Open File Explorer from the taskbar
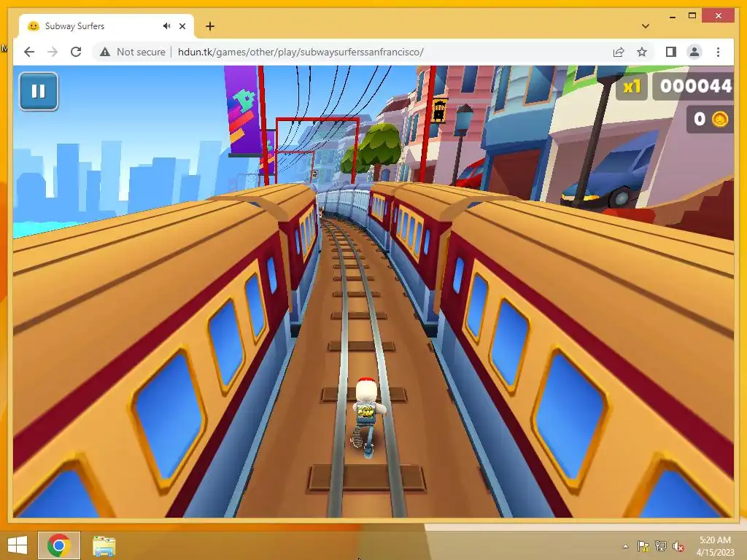This screenshot has height=560, width=747. coord(104,545)
